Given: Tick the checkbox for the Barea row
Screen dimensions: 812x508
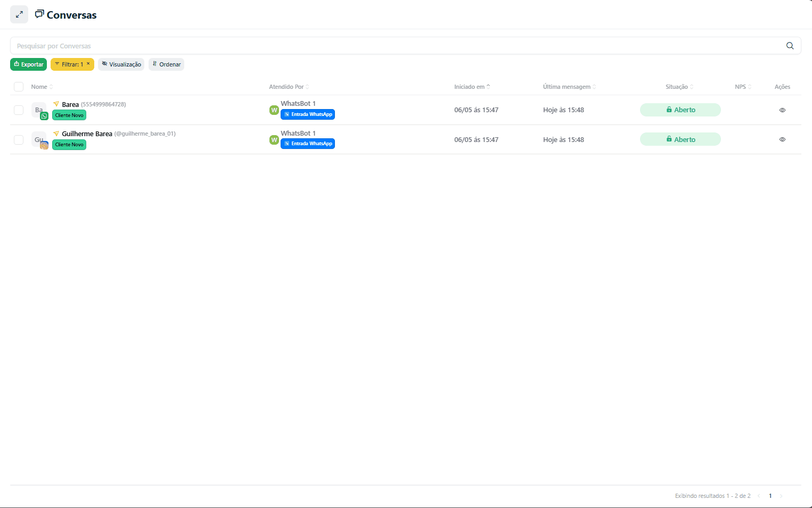Looking at the screenshot, I should (x=19, y=110).
